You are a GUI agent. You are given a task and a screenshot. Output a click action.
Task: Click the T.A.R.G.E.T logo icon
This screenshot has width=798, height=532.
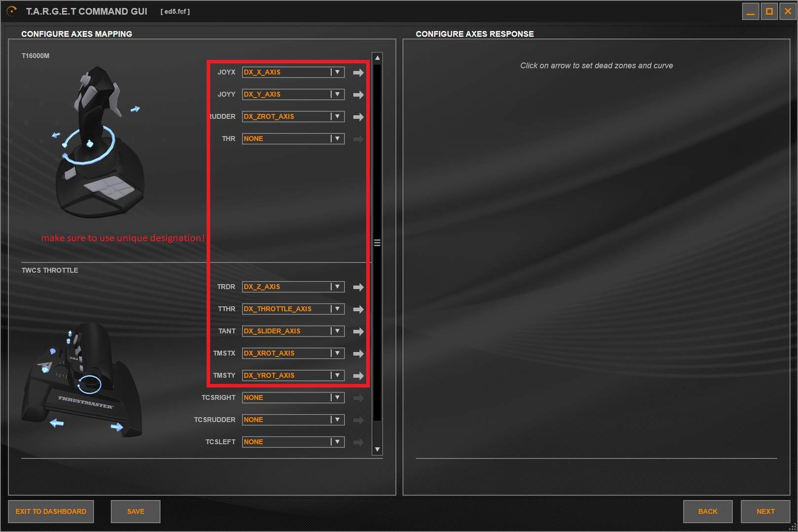pos(12,11)
